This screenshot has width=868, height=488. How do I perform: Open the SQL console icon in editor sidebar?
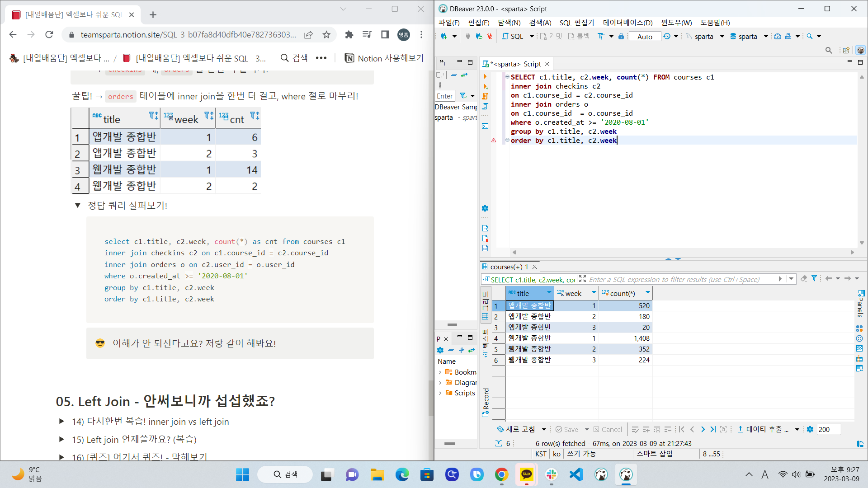click(485, 126)
